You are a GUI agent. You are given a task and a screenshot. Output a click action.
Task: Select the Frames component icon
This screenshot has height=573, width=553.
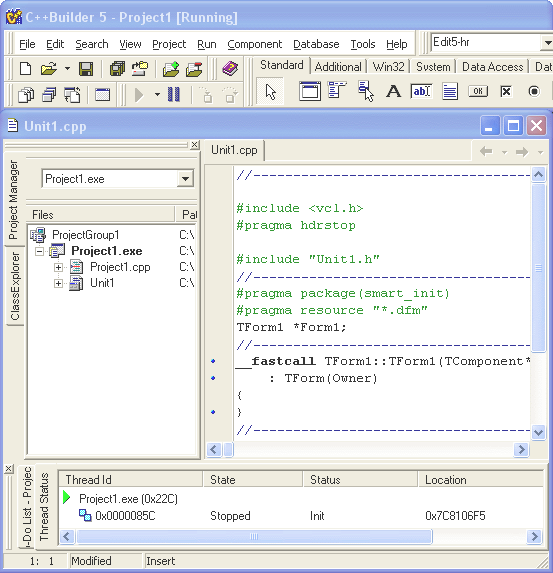[310, 91]
